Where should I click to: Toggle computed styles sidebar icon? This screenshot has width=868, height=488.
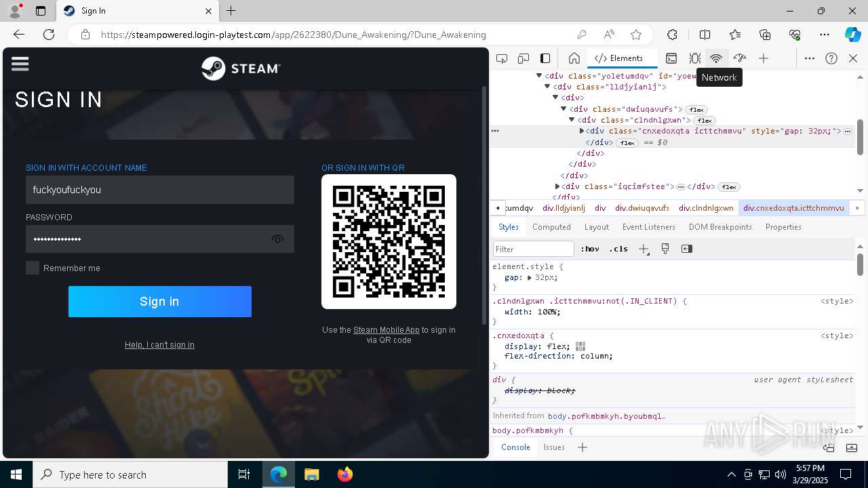pyautogui.click(x=687, y=249)
